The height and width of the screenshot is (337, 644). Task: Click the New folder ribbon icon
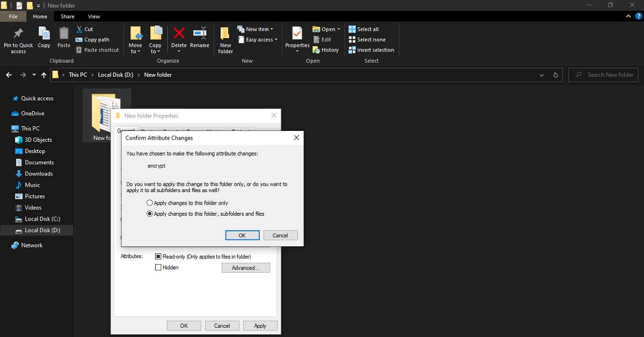(225, 34)
